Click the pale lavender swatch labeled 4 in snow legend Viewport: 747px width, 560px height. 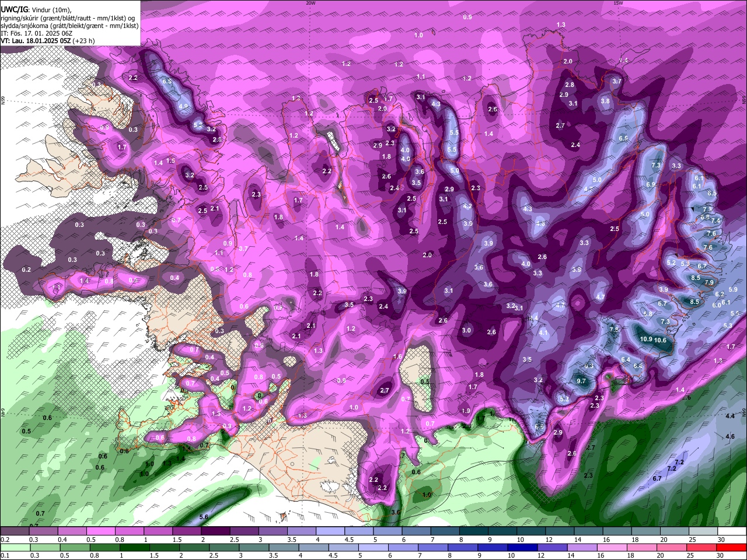(330, 531)
